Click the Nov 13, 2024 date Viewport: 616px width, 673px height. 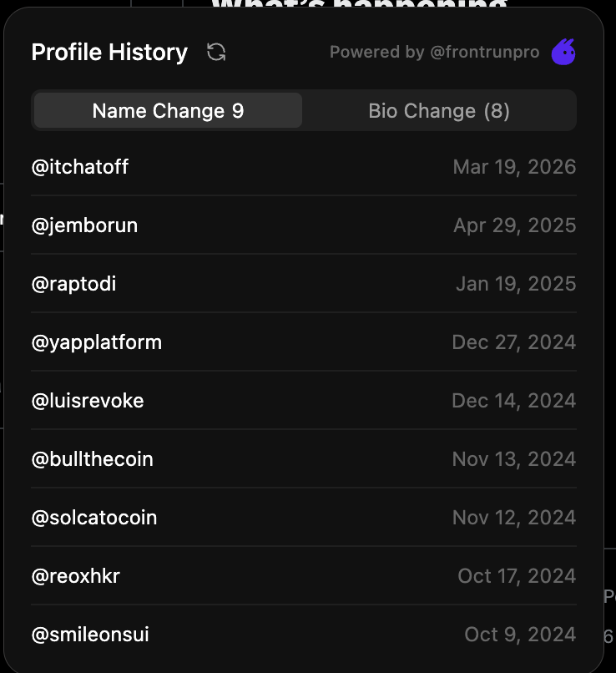(513, 459)
